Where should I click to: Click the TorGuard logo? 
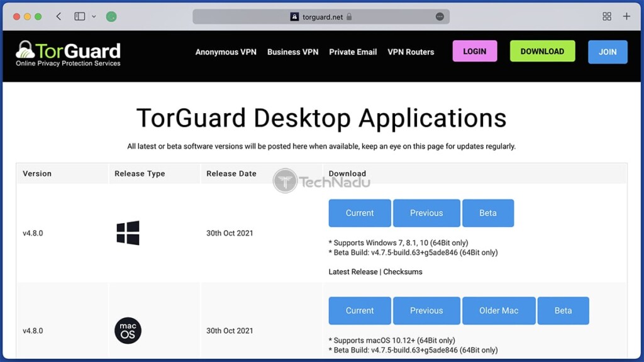pos(68,53)
